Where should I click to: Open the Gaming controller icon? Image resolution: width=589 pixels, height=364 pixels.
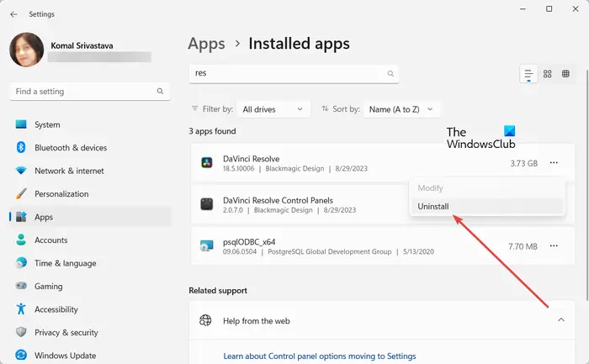tap(21, 286)
